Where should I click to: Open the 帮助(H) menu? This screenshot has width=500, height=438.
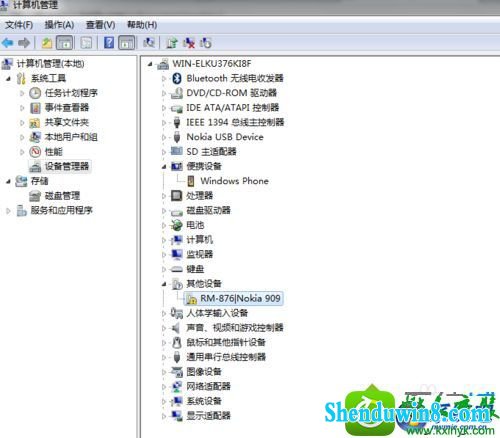(142, 25)
